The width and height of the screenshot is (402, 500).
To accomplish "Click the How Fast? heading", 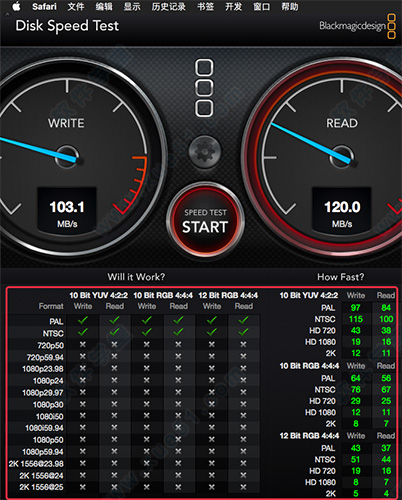I will [340, 277].
